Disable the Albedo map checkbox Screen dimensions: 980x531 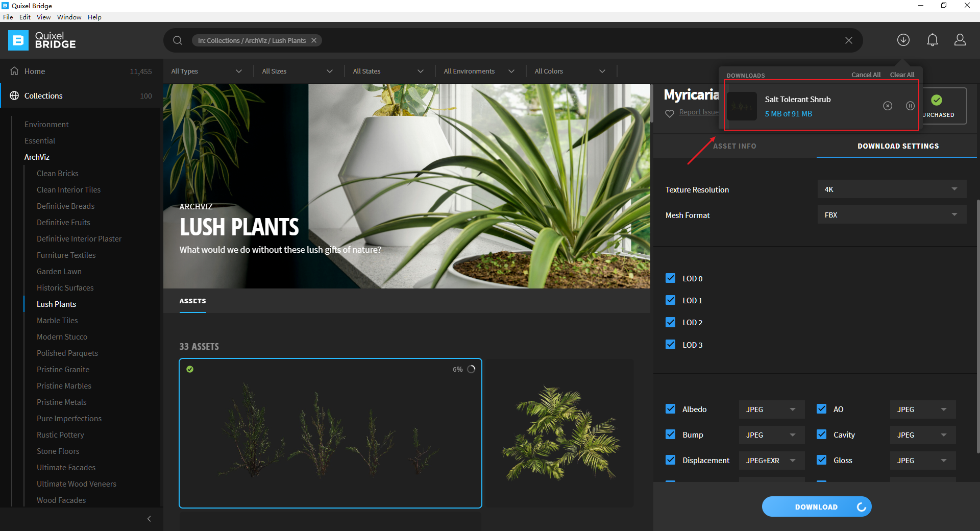[x=671, y=409]
